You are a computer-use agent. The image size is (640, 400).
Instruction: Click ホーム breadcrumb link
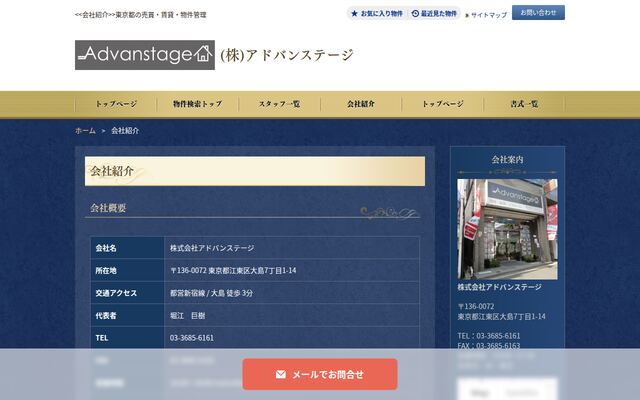click(85, 131)
